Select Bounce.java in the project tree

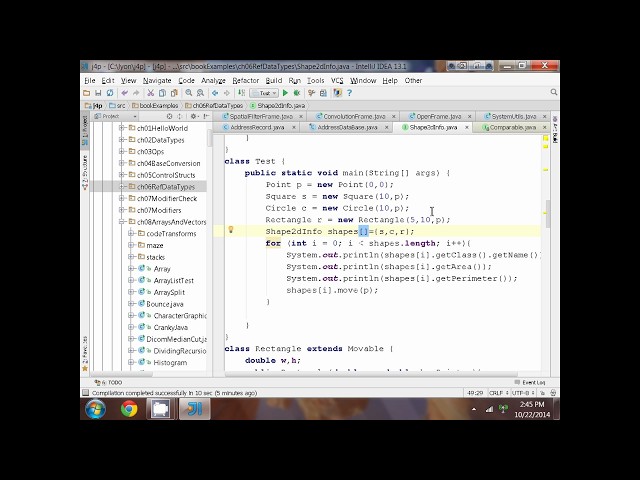[165, 304]
